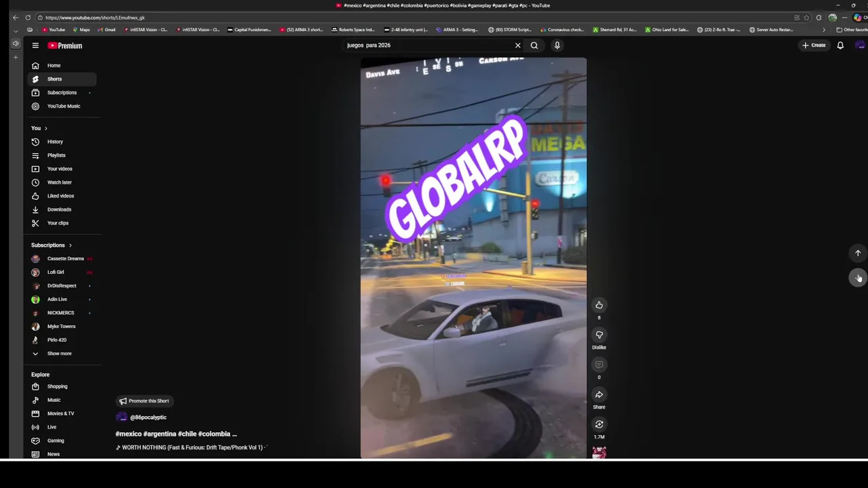The image size is (868, 488).
Task: Open new tab plus in vertical tabs
Action: click(16, 57)
